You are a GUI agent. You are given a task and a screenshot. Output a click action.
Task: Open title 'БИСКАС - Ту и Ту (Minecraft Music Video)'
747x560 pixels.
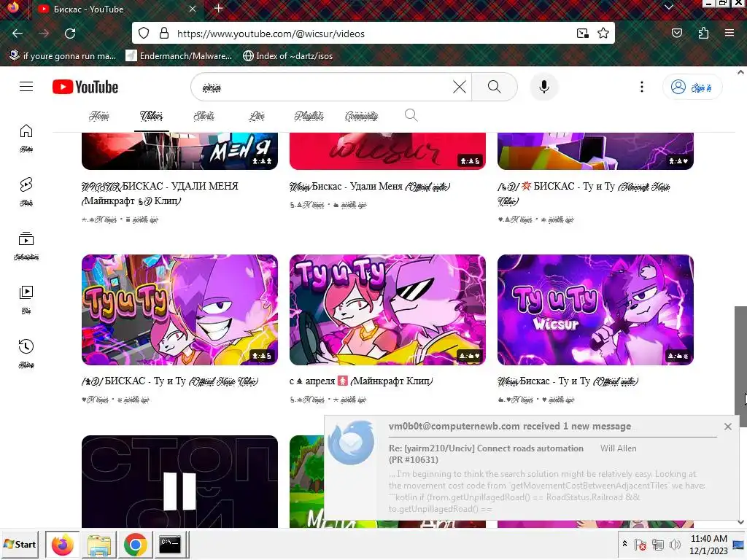click(x=584, y=193)
